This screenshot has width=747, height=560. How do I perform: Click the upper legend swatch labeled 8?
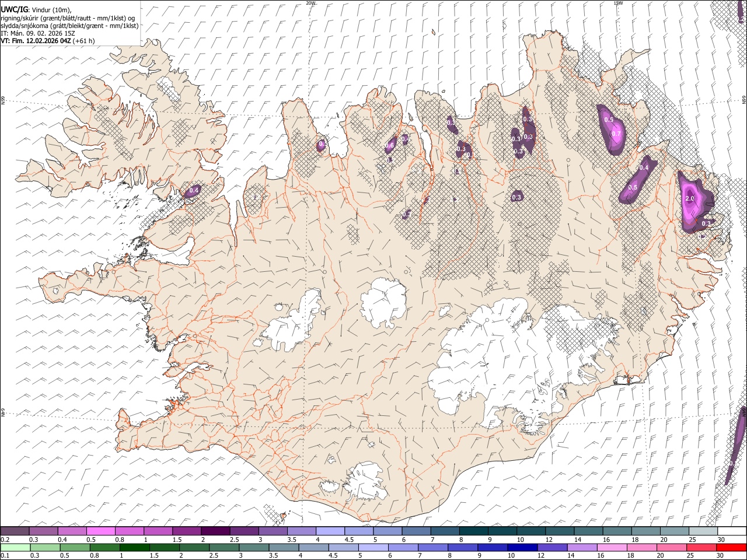point(473,531)
